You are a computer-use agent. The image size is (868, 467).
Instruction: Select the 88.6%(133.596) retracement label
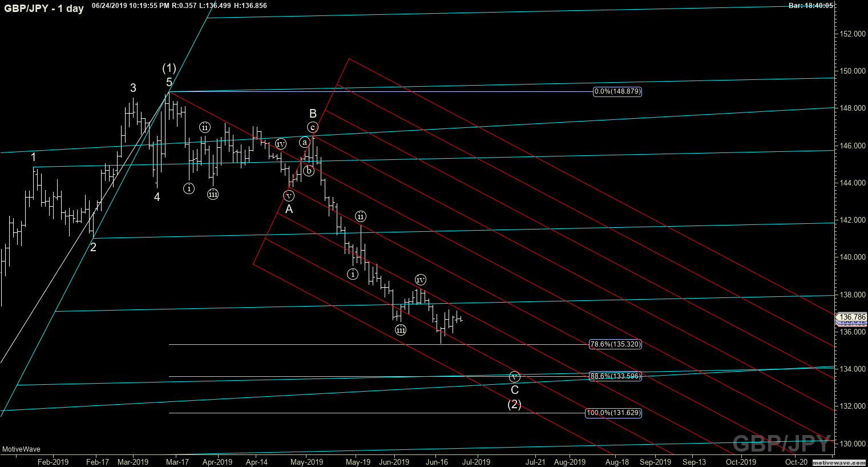click(x=616, y=376)
